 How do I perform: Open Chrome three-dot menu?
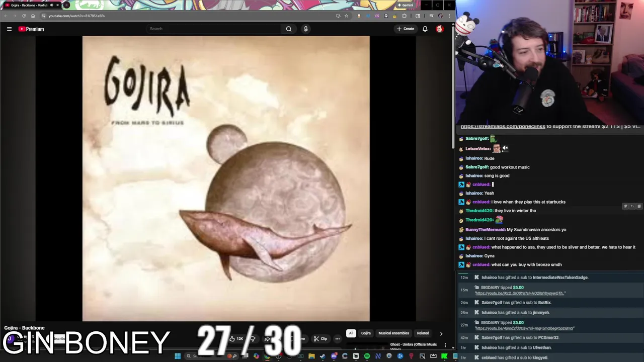pos(450,16)
